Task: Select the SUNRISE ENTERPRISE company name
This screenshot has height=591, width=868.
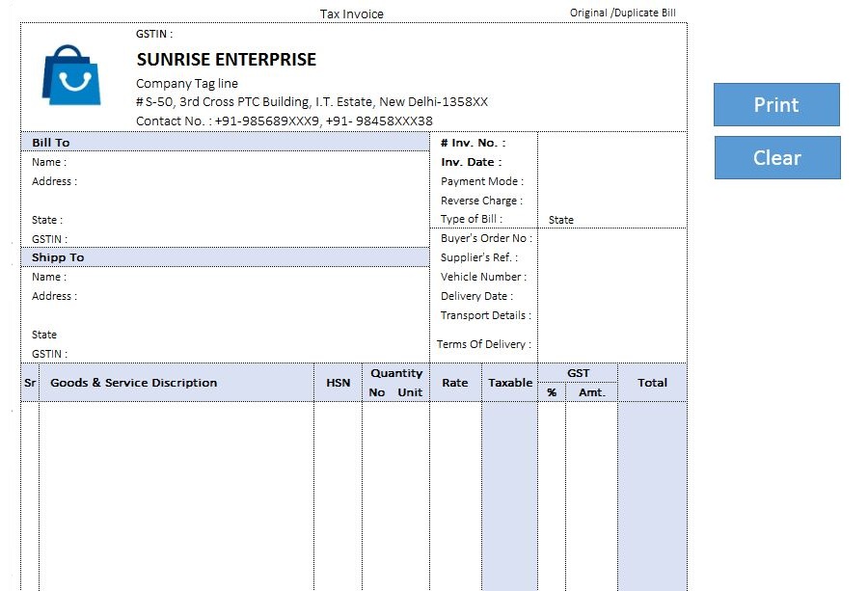Action: pyautogui.click(x=226, y=60)
